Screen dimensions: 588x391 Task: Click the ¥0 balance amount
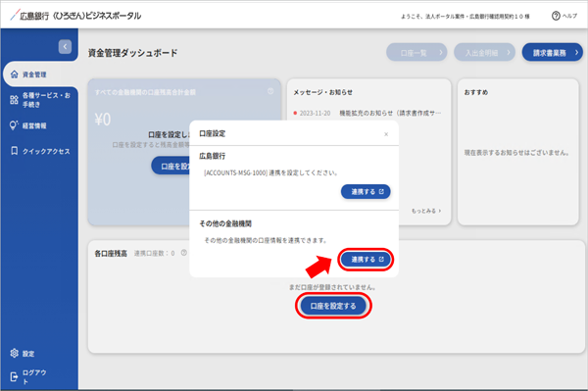pos(103,120)
